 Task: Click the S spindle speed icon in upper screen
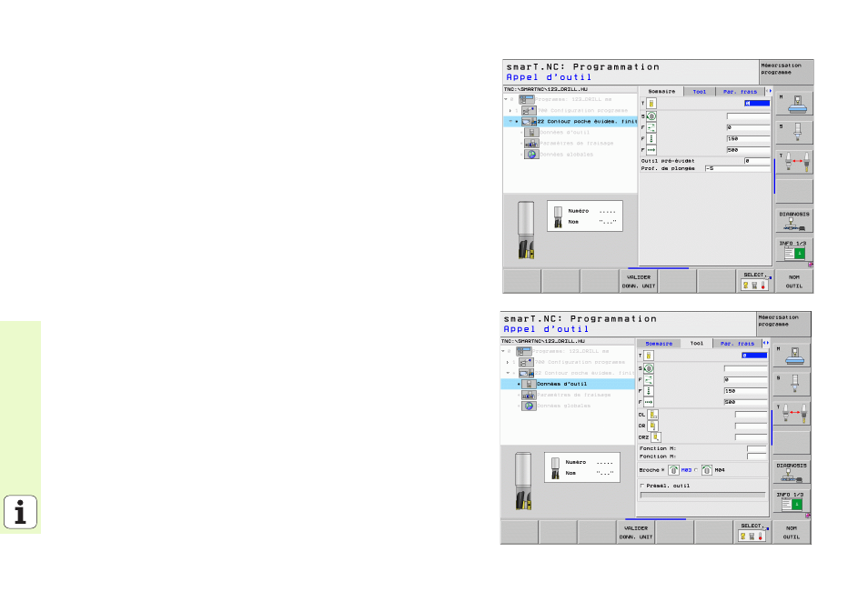651,116
